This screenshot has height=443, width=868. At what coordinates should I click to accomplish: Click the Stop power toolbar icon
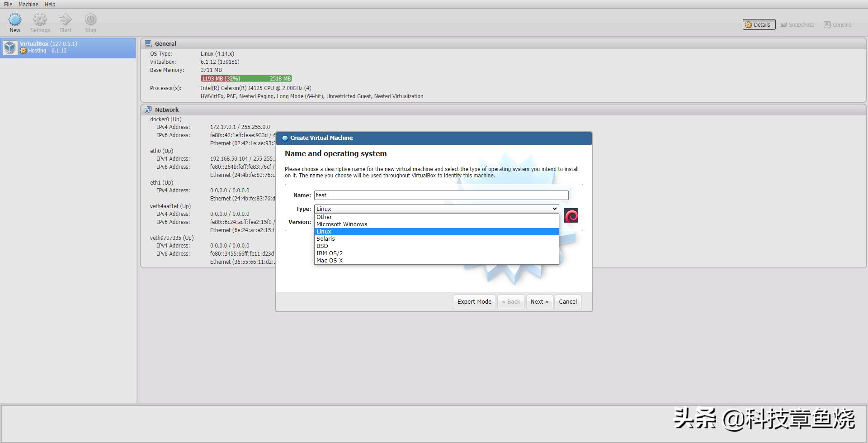click(90, 20)
